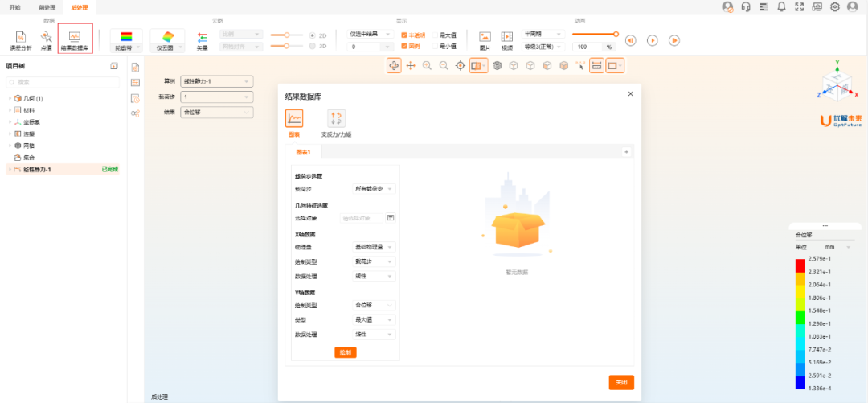The width and height of the screenshot is (868, 403).
Task: Click the zoom out magnifier
Action: pos(444,65)
